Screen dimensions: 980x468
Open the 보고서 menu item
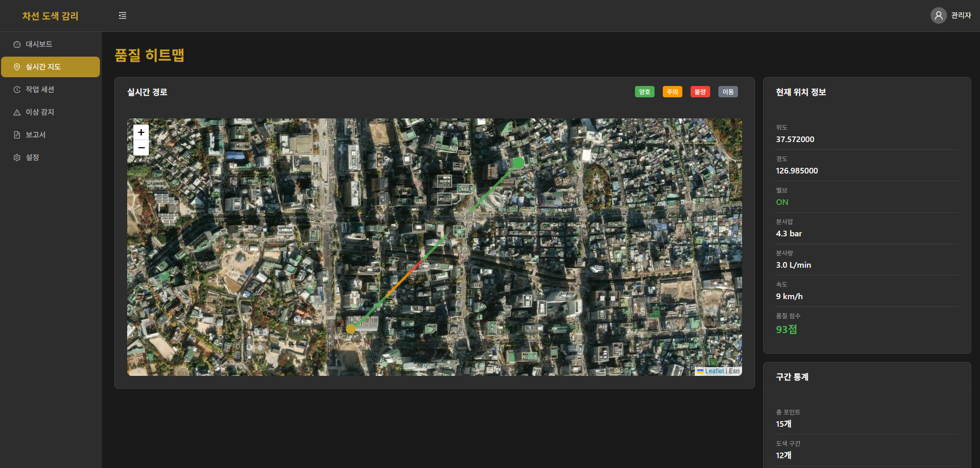(36, 135)
